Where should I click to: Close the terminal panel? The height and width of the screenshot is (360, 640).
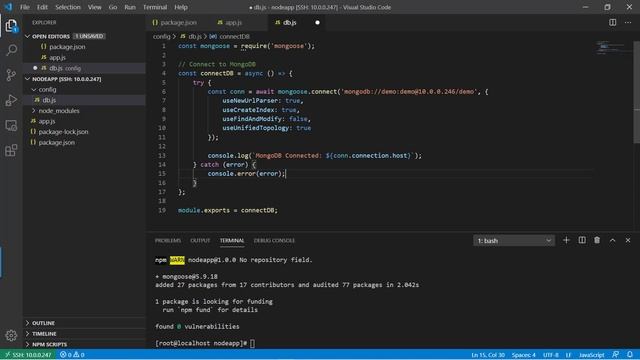(x=628, y=240)
